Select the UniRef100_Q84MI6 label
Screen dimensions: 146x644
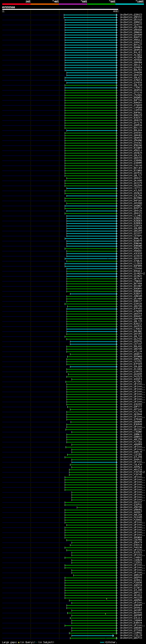click(131, 90)
